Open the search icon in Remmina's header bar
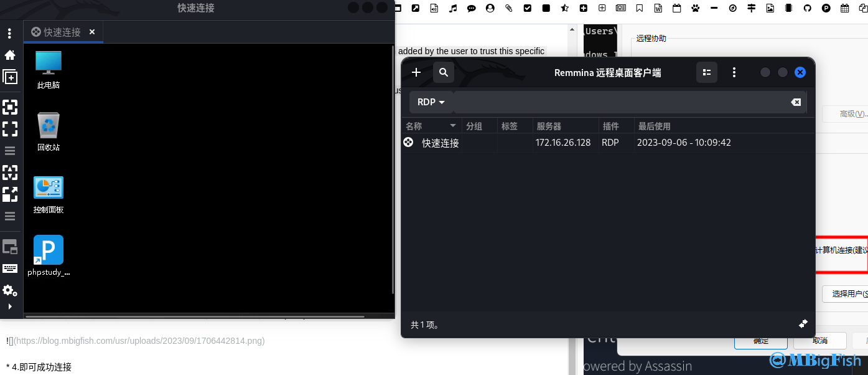 tap(444, 72)
